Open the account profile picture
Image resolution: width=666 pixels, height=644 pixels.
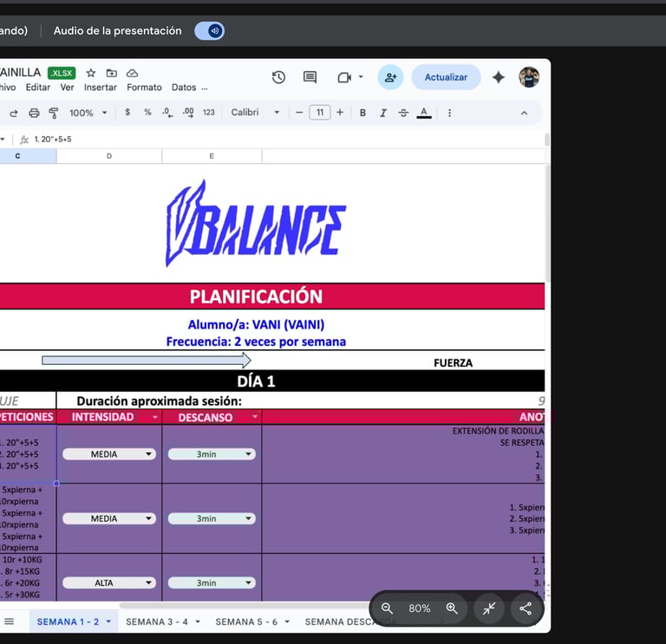point(529,77)
